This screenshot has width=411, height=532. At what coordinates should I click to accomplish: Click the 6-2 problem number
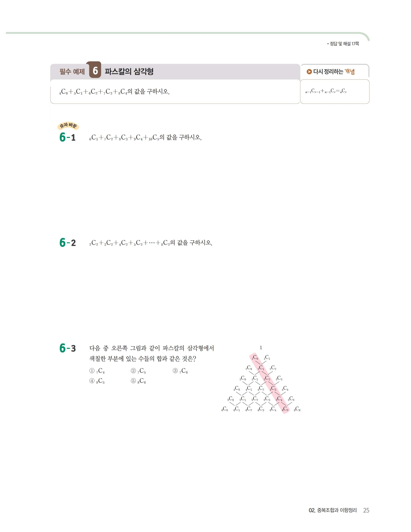click(x=67, y=242)
